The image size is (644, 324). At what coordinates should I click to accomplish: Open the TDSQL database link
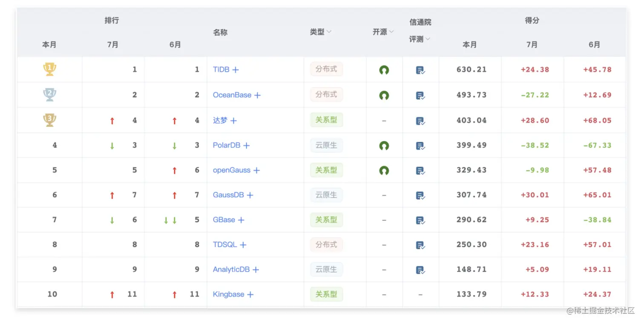(x=225, y=244)
